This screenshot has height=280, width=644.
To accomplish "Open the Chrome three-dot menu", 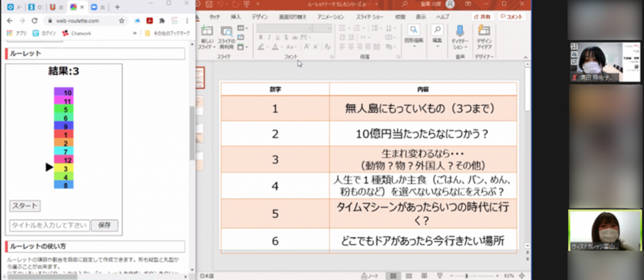I will (x=187, y=21).
